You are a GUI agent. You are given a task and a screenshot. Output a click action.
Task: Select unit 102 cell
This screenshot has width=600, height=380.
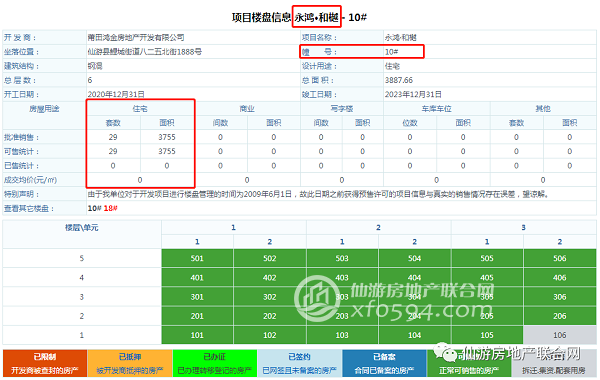(270, 335)
